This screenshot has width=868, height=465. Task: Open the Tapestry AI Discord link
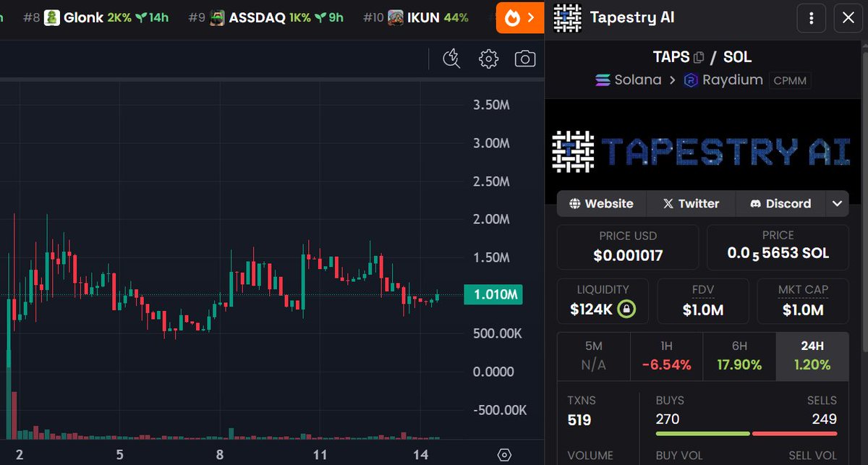click(x=780, y=203)
